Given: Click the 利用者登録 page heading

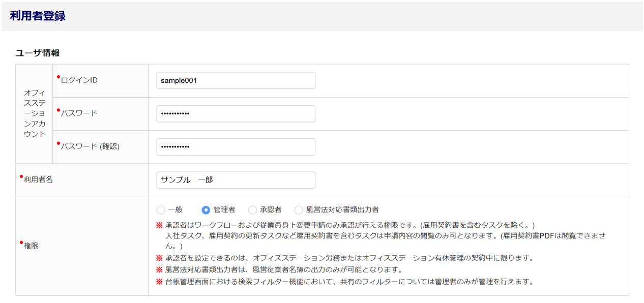Looking at the screenshot, I should [x=38, y=16].
